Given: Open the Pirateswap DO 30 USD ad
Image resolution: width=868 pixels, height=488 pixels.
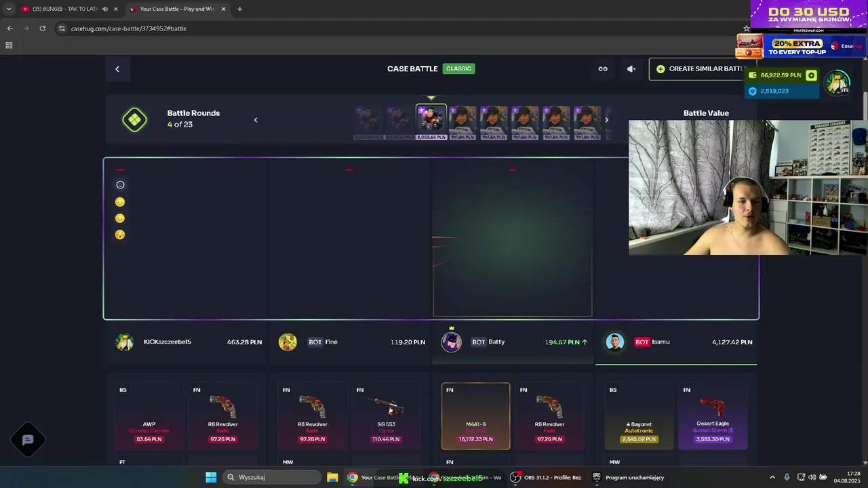Looking at the screenshot, I should coord(809,15).
